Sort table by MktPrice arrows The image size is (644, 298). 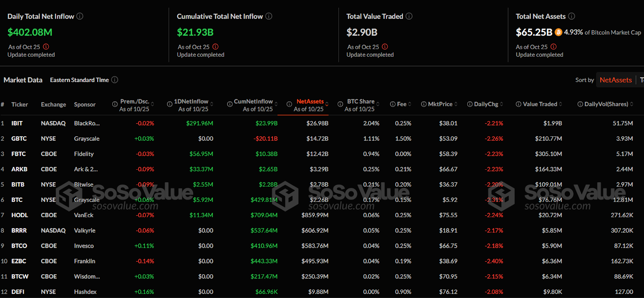point(456,104)
